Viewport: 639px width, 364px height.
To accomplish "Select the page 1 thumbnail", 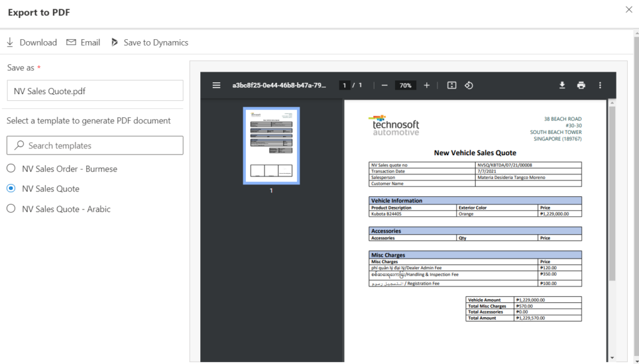I will [271, 146].
